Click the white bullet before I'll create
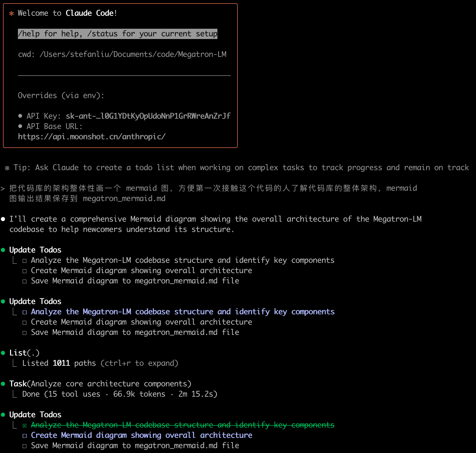Image resolution: width=476 pixels, height=453 pixels. coord(3,219)
